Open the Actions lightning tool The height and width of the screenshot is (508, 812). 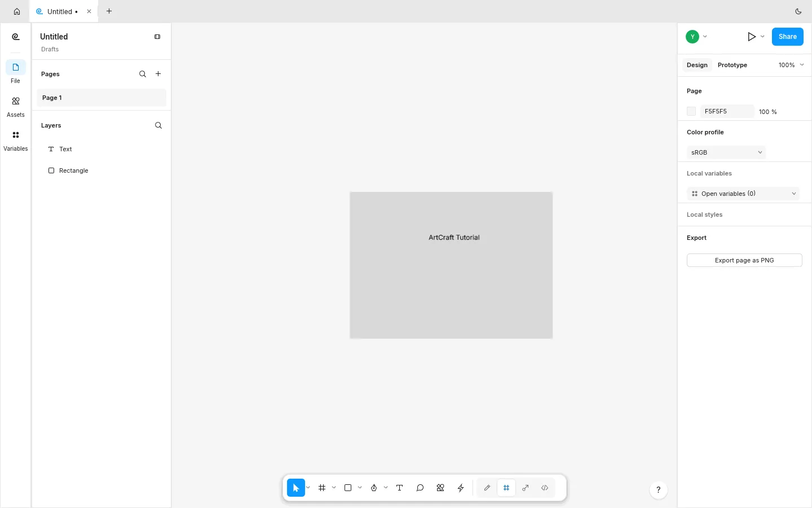pos(461,488)
